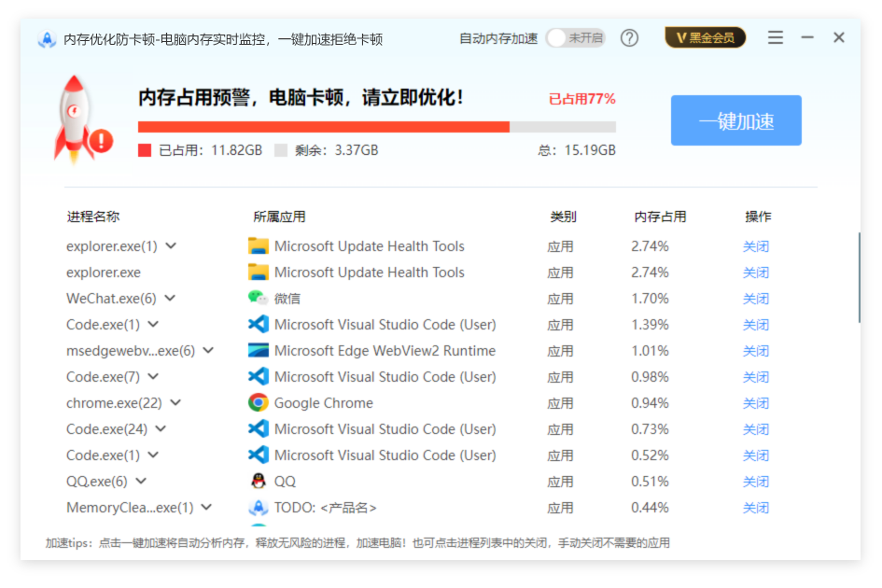
Task: Click 关闭 for the plain explorer.exe row
Action: coord(755,273)
